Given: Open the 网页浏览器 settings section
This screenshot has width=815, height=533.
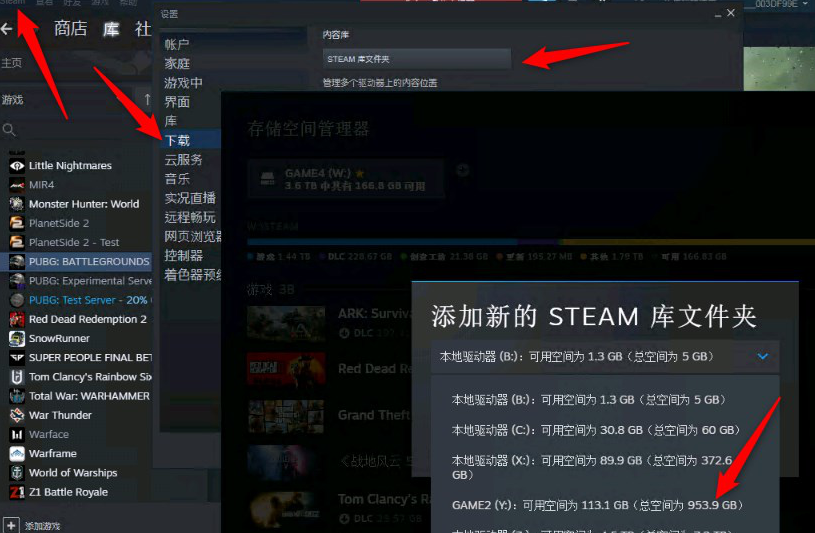Looking at the screenshot, I should click(x=192, y=237).
